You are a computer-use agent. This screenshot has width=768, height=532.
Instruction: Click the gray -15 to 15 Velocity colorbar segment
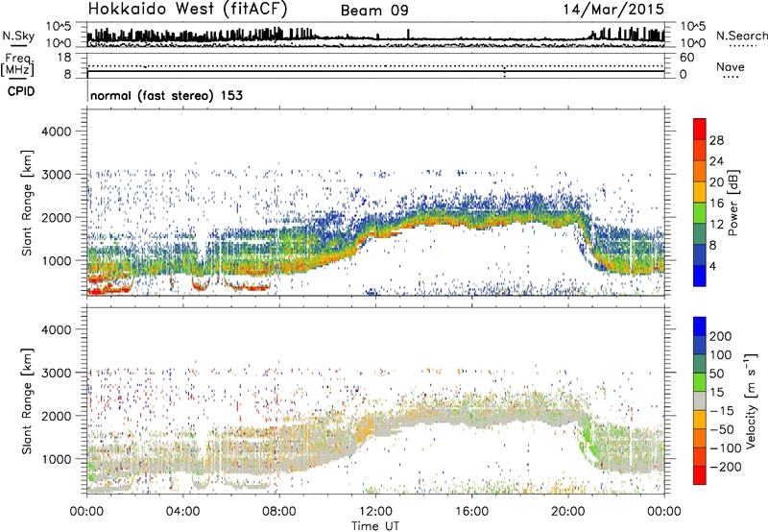coord(700,400)
